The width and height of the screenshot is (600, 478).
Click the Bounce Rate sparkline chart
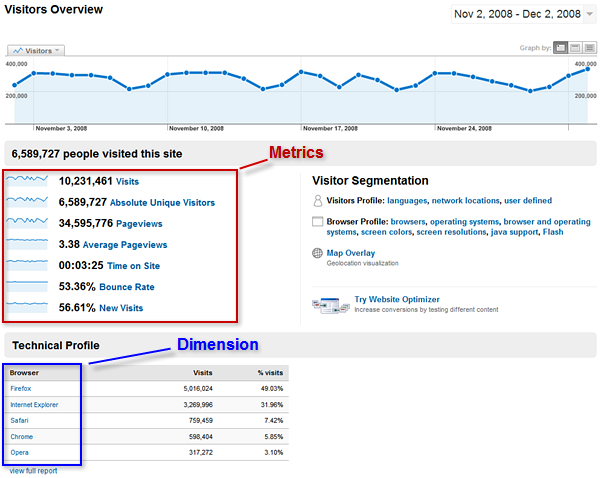point(27,286)
